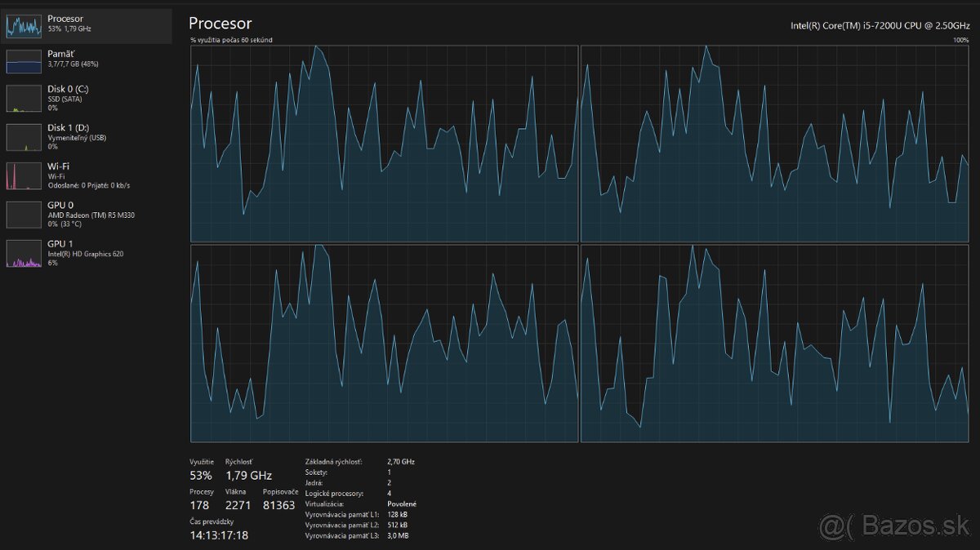Open the Wi-Fi activity graph thumbnail
Viewport: 980px width, 550px height.
click(x=24, y=175)
